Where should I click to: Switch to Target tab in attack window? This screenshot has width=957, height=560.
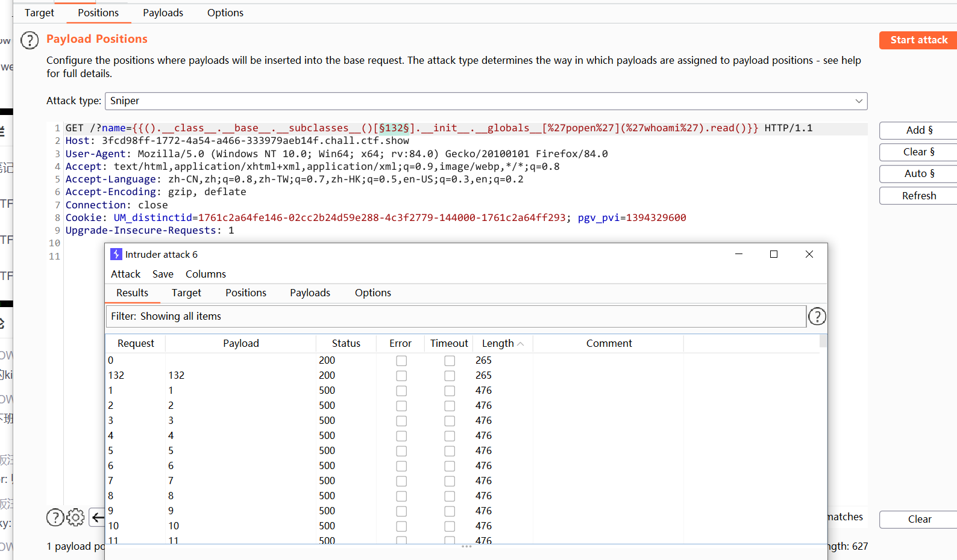(x=186, y=293)
